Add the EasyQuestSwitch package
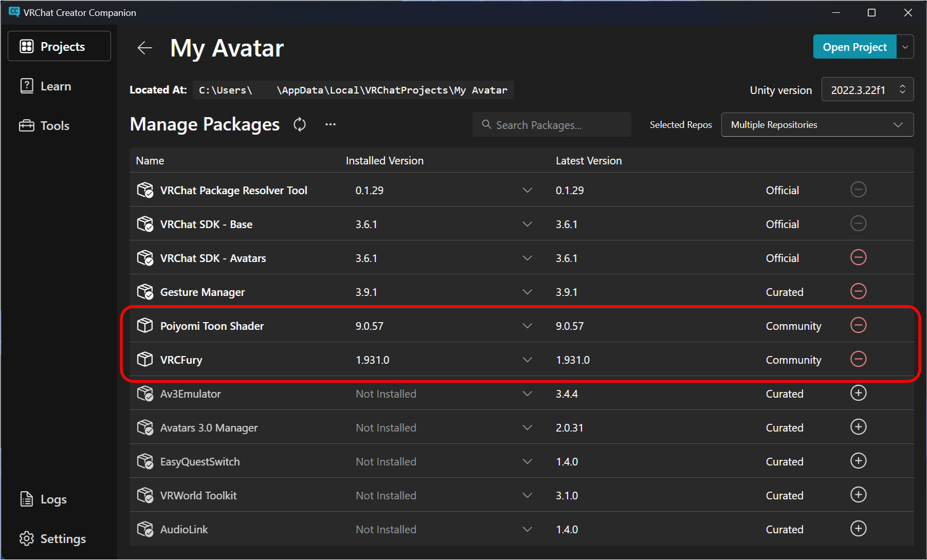The height and width of the screenshot is (560, 927). (858, 461)
